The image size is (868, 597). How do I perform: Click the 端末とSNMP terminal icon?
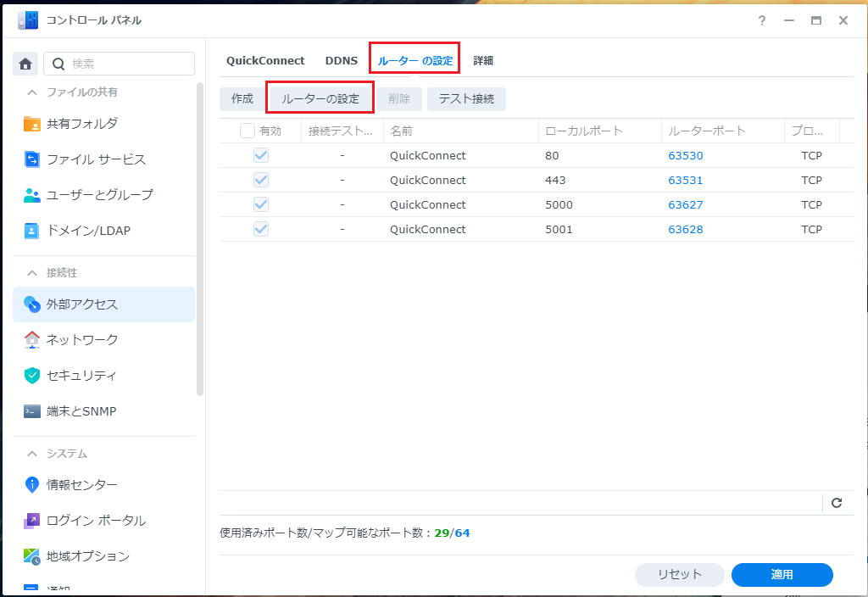pyautogui.click(x=31, y=411)
